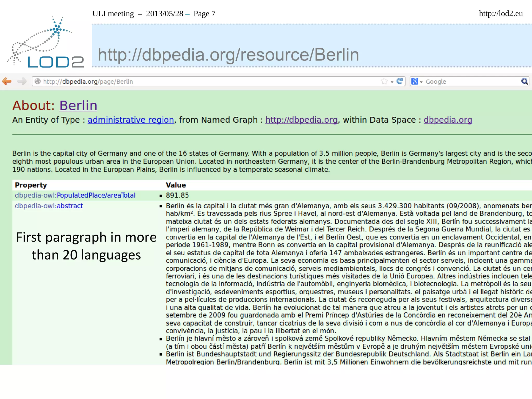Open the dbpedia.org data space link
Image resolution: width=532 pixels, height=399 pixels.
pos(448,120)
